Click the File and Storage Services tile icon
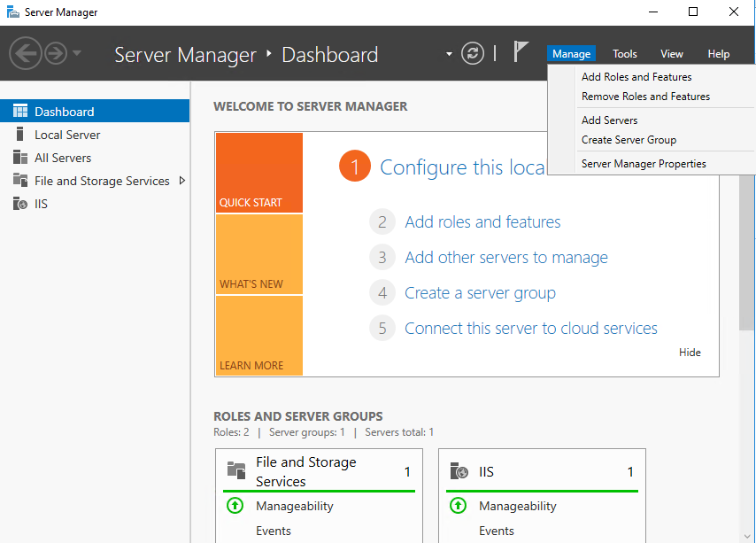756x543 pixels. [x=235, y=471]
